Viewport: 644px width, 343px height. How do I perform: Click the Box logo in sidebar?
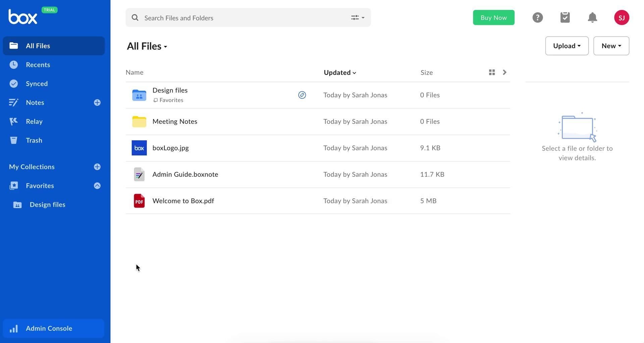point(23,17)
